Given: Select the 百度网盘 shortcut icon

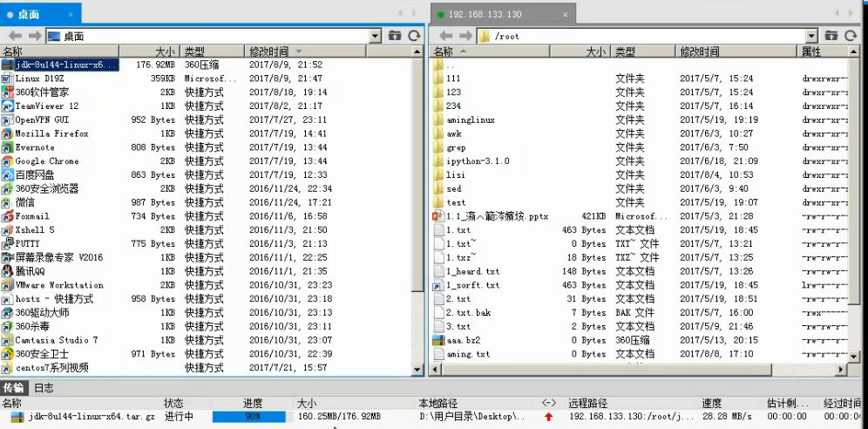Looking at the screenshot, I should [7, 175].
